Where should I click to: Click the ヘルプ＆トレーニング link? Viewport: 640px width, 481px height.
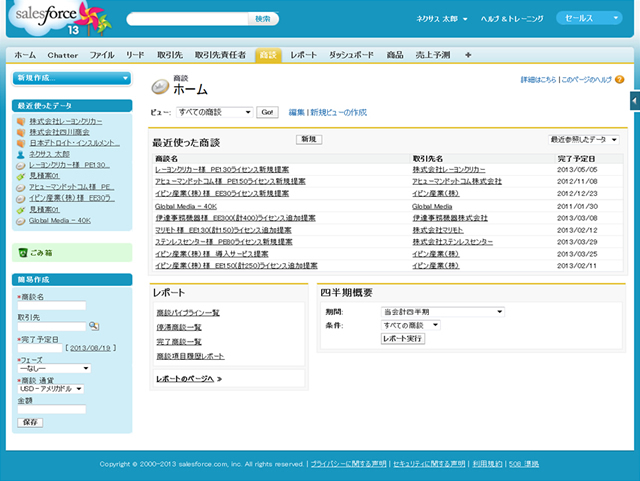512,19
